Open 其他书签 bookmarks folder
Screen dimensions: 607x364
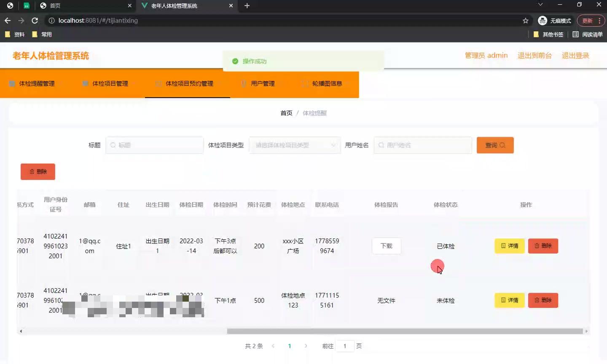click(548, 35)
